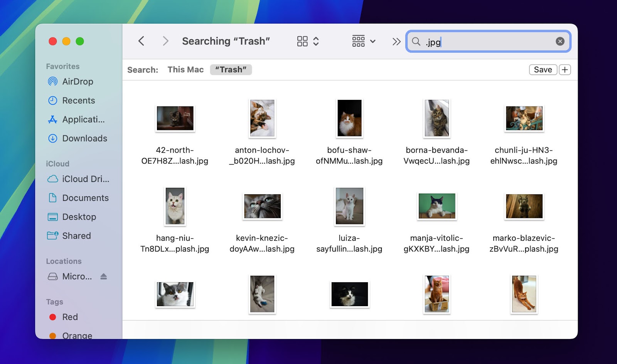
Task: Eject the Micro... drive
Action: (103, 276)
